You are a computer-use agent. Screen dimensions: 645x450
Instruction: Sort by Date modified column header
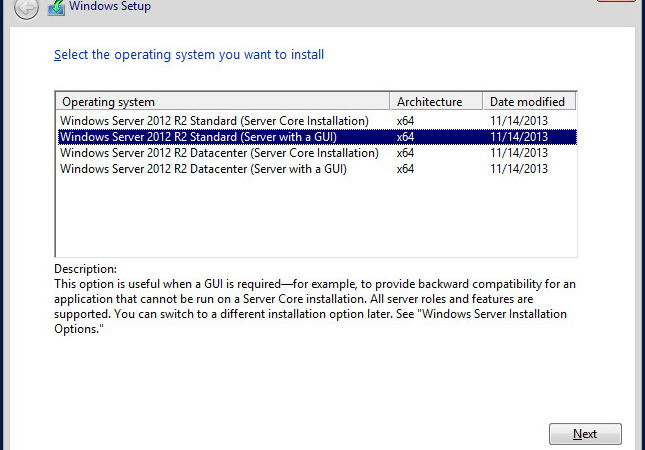529,102
